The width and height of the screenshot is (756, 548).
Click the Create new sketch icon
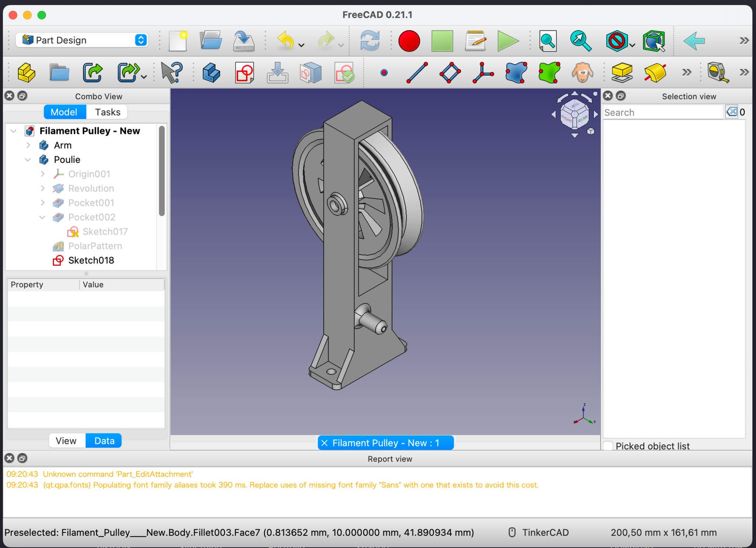244,72
